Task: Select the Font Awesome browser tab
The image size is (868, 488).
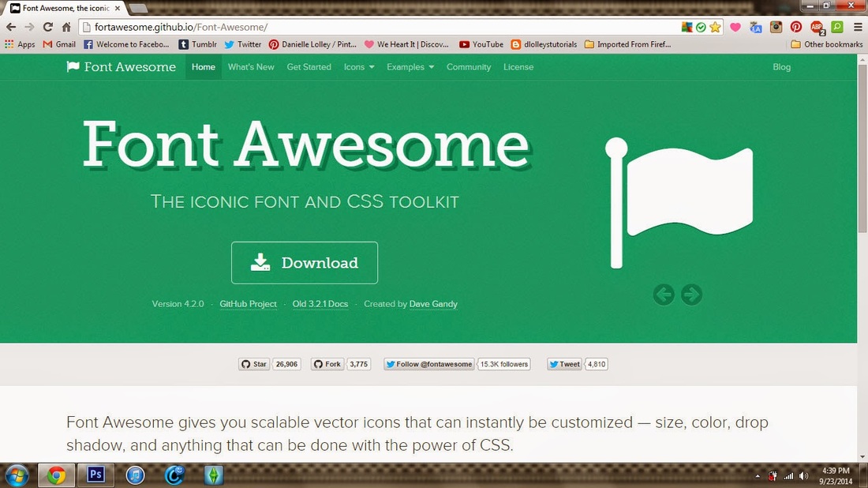Action: point(65,9)
